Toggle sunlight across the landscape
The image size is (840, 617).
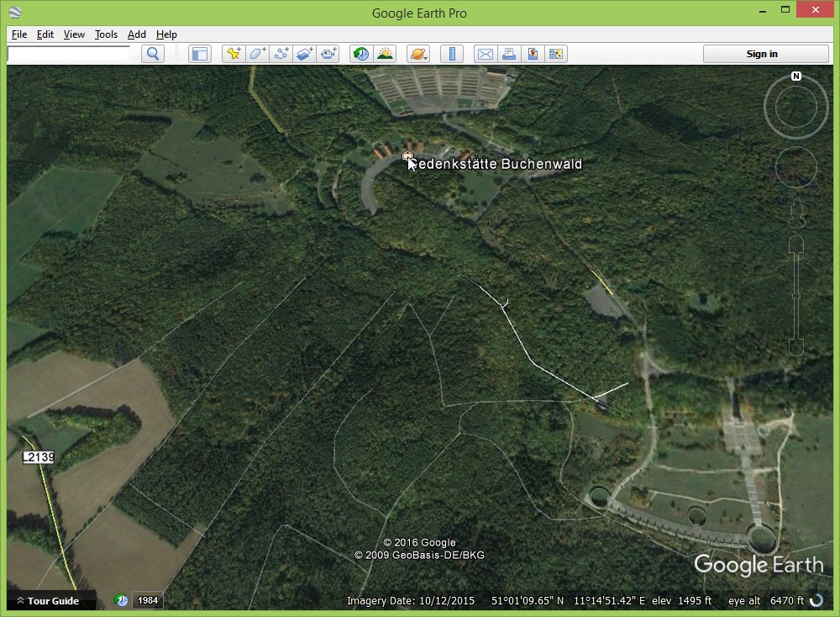pyautogui.click(x=385, y=54)
